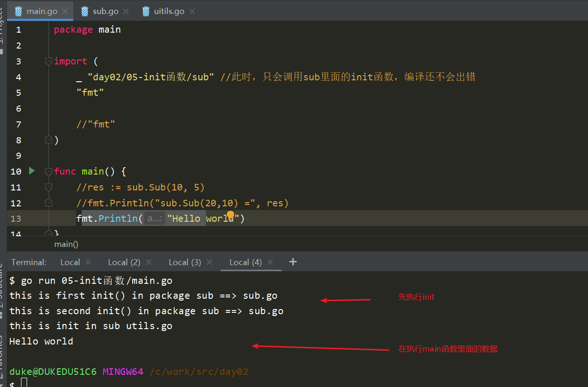The image size is (588, 387).
Task: Collapse the import block fold marker
Action: tap(48, 61)
